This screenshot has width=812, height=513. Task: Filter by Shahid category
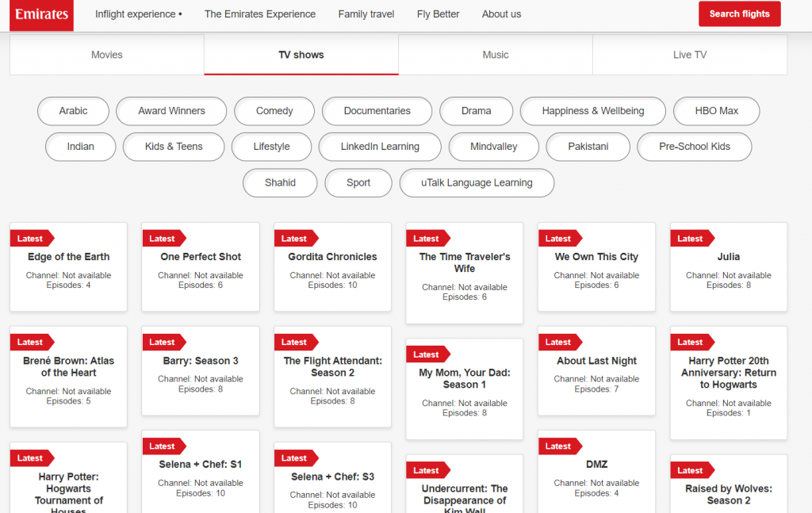coord(280,182)
